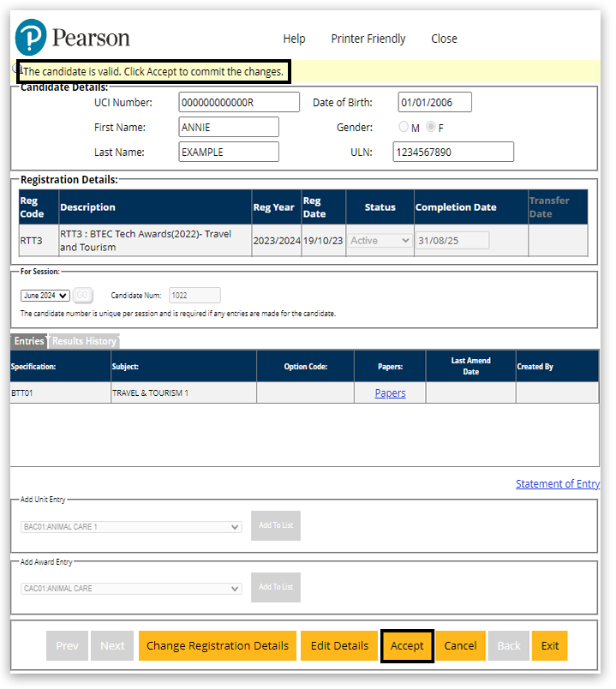Viewport: 616px width, 689px height.
Task: Click the Change Registration Details button
Action: pos(218,646)
